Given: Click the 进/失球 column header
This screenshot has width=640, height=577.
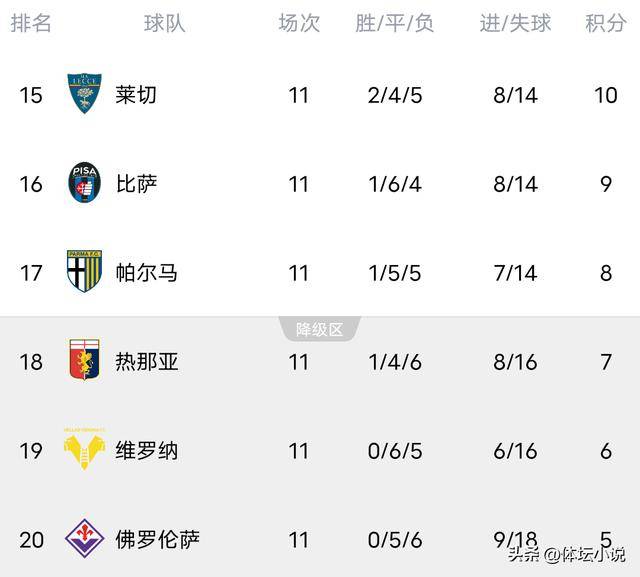Looking at the screenshot, I should (515, 23).
